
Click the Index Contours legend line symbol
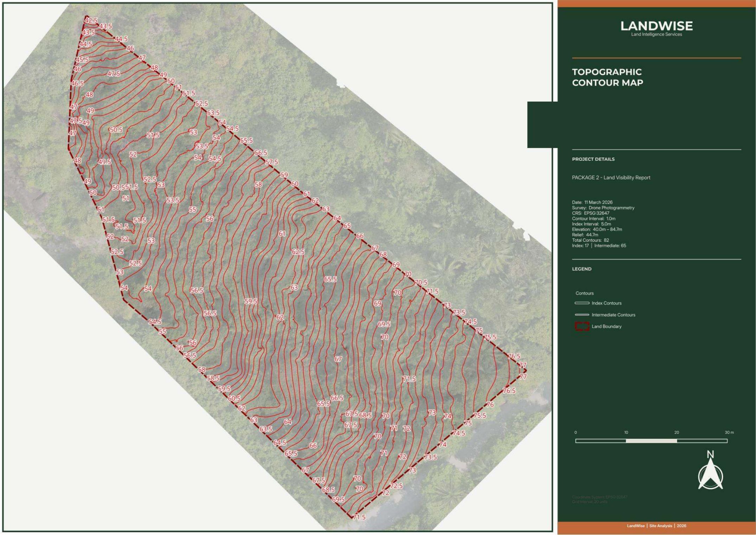pos(582,303)
